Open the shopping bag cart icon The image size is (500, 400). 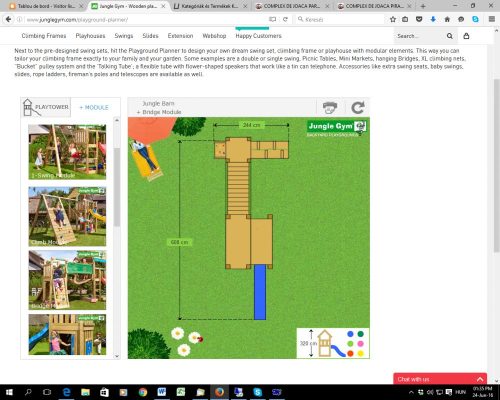click(466, 36)
